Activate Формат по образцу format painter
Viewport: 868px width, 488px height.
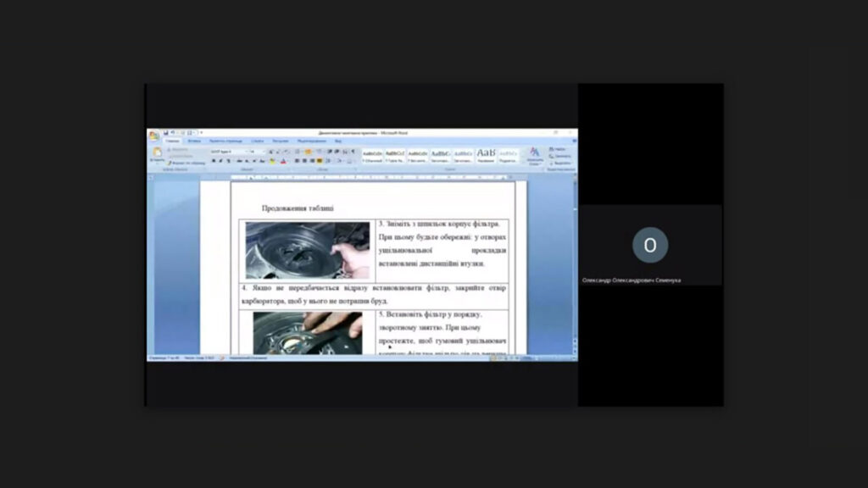tap(186, 164)
